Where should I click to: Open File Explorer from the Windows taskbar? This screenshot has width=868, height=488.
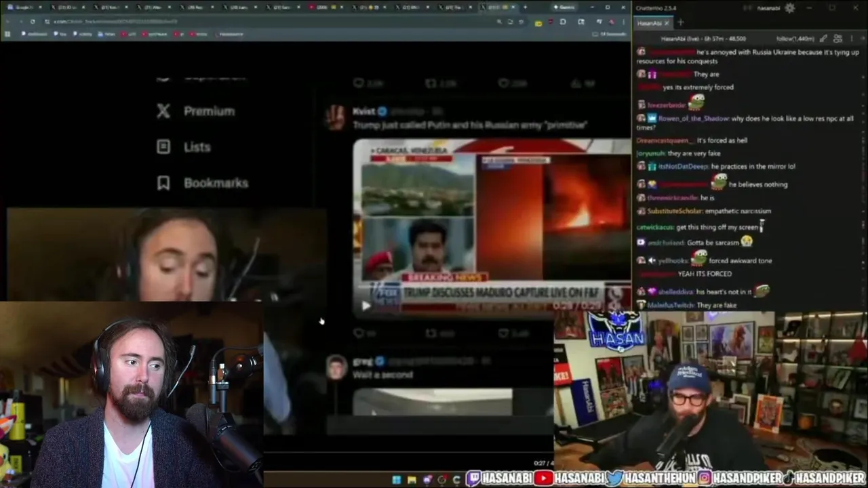(411, 479)
